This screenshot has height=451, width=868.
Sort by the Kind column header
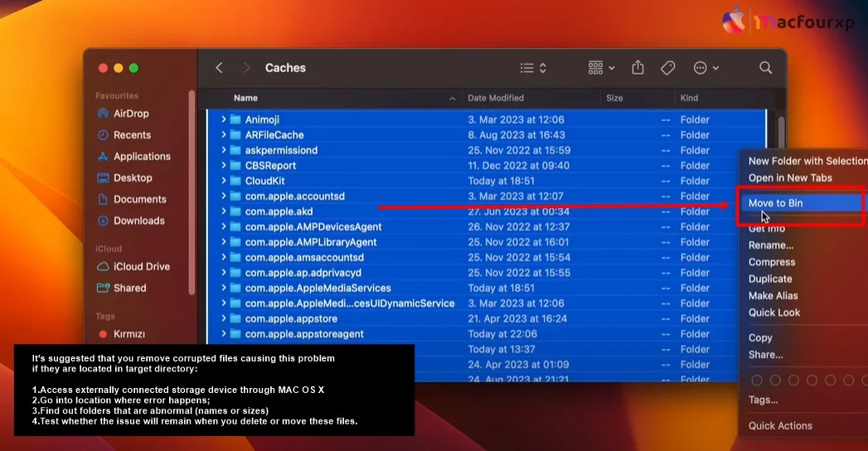(x=689, y=98)
